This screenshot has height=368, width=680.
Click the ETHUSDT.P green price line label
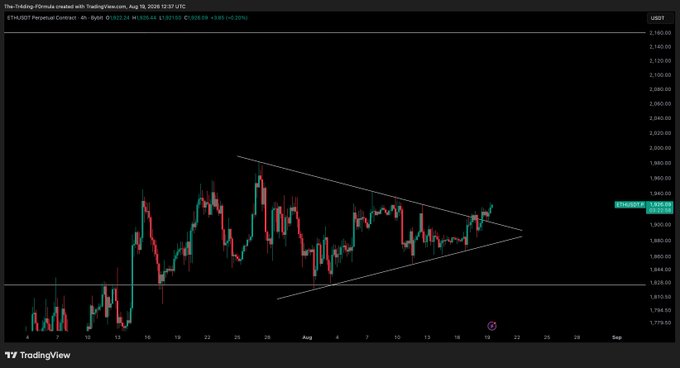[630, 205]
